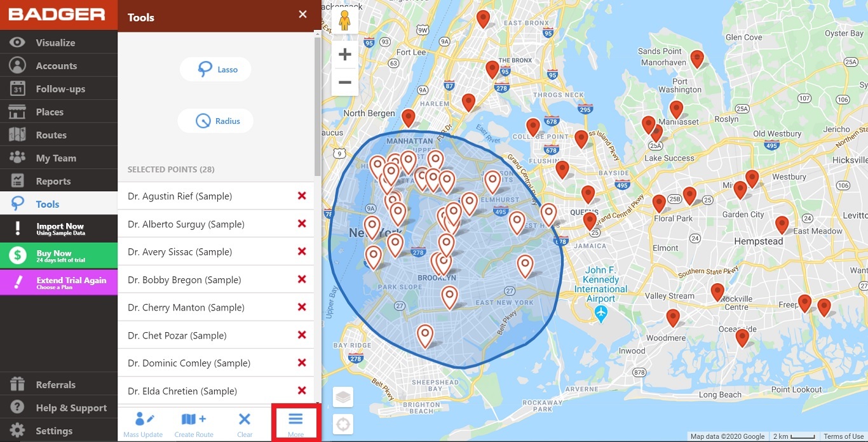The image size is (868, 442).
Task: Select the Radius tool
Action: [x=215, y=120]
